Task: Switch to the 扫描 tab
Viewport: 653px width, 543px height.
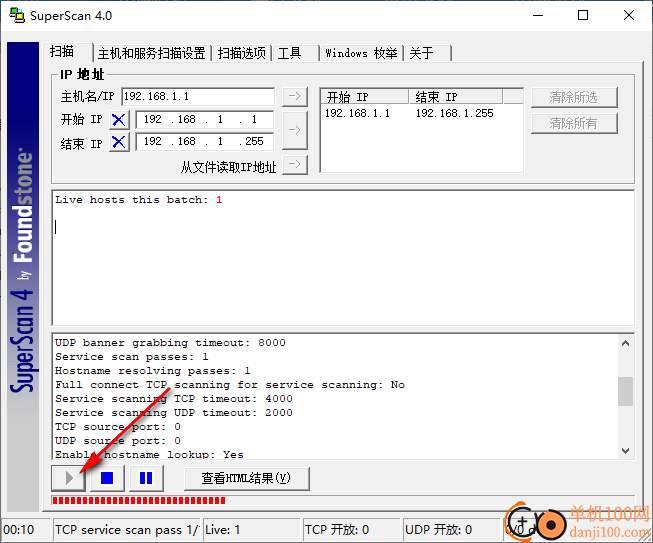Action: tap(67, 52)
